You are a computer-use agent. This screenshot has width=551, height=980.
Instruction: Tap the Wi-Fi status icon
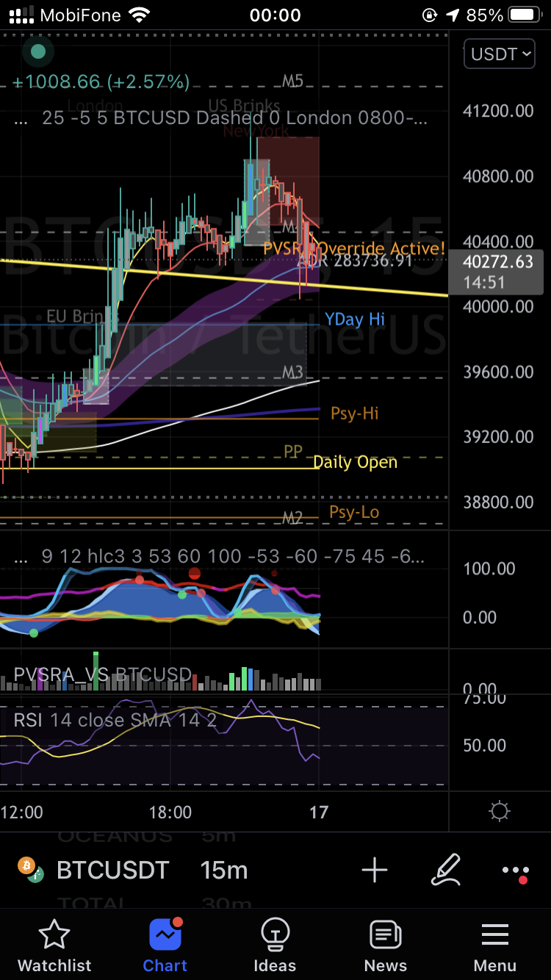[x=138, y=15]
